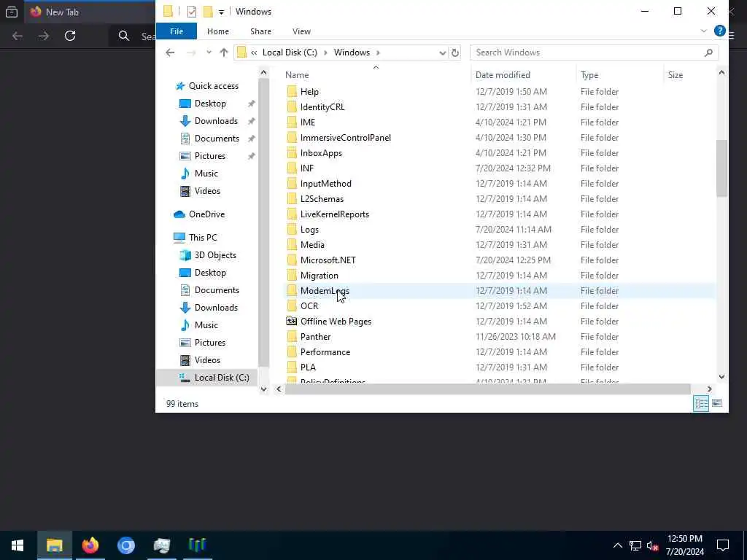
Task: Open the notification center icon
Action: click(x=723, y=545)
